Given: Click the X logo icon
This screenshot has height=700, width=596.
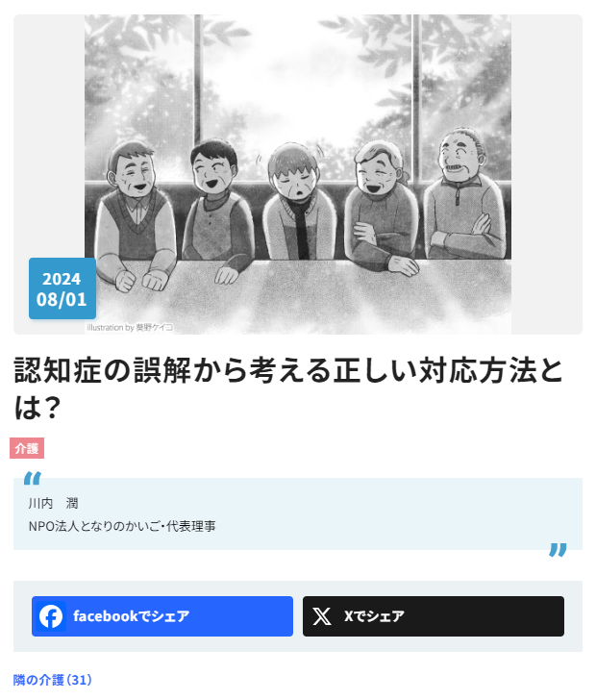Looking at the screenshot, I should click(x=321, y=616).
